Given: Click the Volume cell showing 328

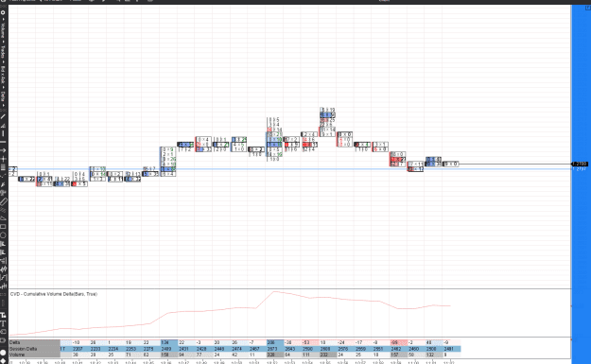Looking at the screenshot, I should [x=271, y=355].
